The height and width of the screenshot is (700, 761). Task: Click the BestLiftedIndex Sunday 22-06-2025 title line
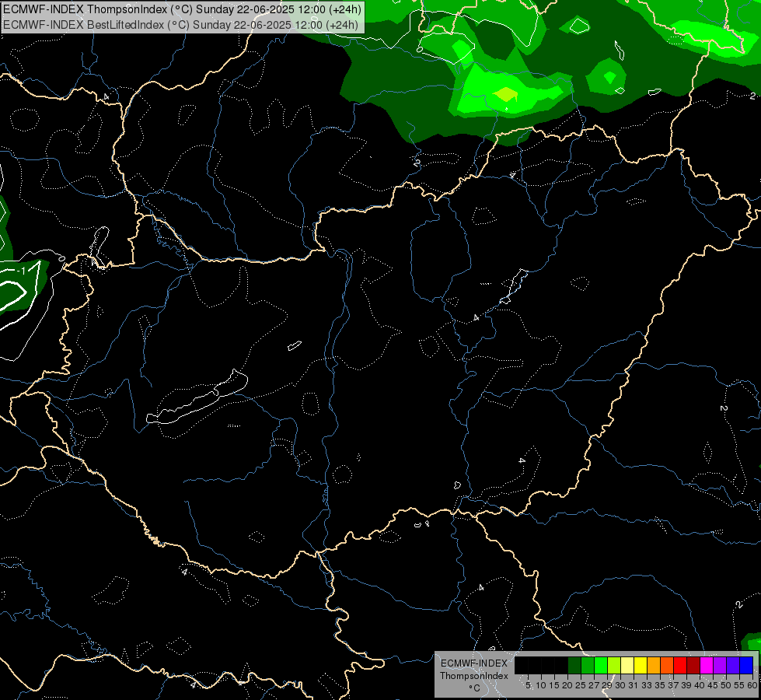pos(180,24)
